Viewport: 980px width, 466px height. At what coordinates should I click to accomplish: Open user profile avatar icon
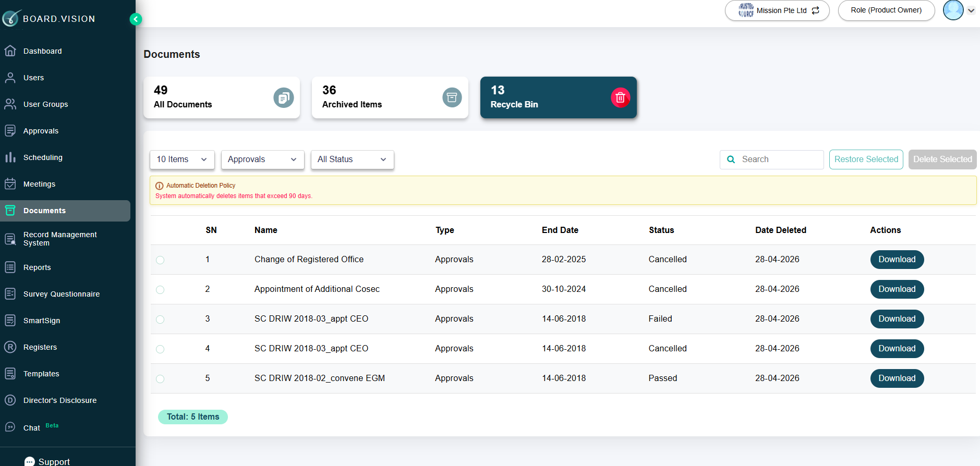[953, 10]
